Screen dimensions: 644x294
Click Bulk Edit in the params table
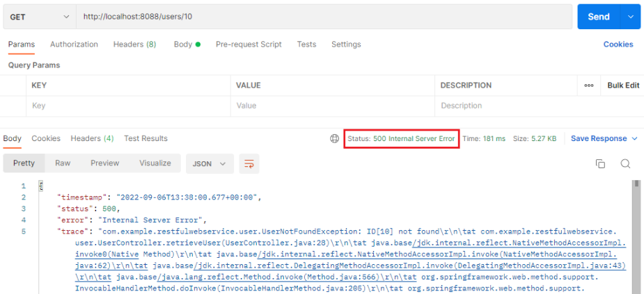(624, 85)
